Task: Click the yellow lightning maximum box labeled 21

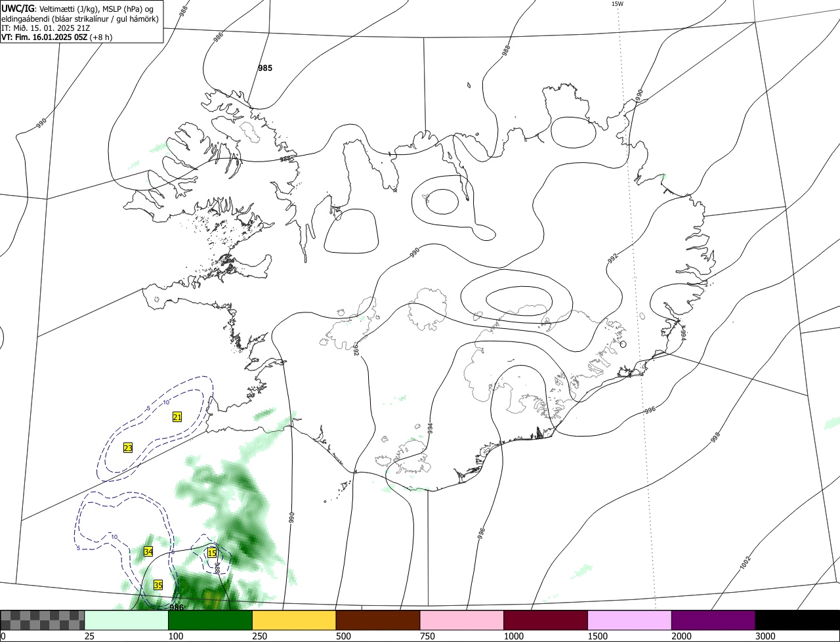Action: pyautogui.click(x=177, y=417)
